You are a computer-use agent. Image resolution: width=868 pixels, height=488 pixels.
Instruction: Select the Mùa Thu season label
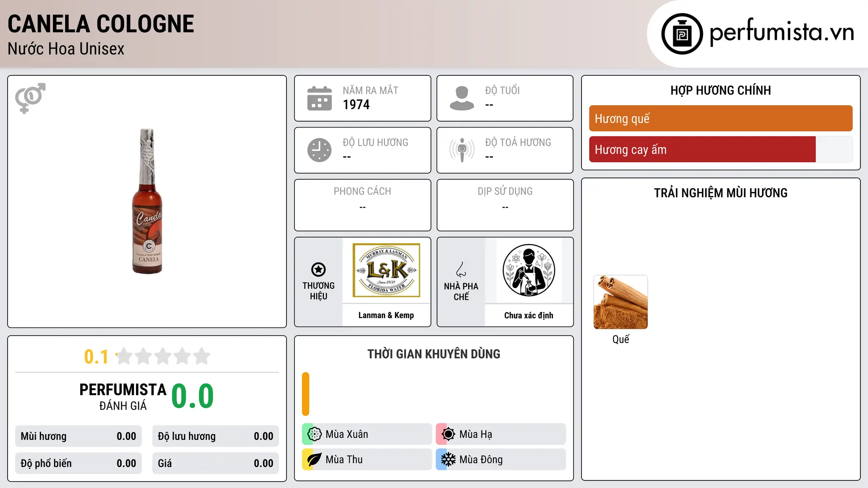point(344,460)
